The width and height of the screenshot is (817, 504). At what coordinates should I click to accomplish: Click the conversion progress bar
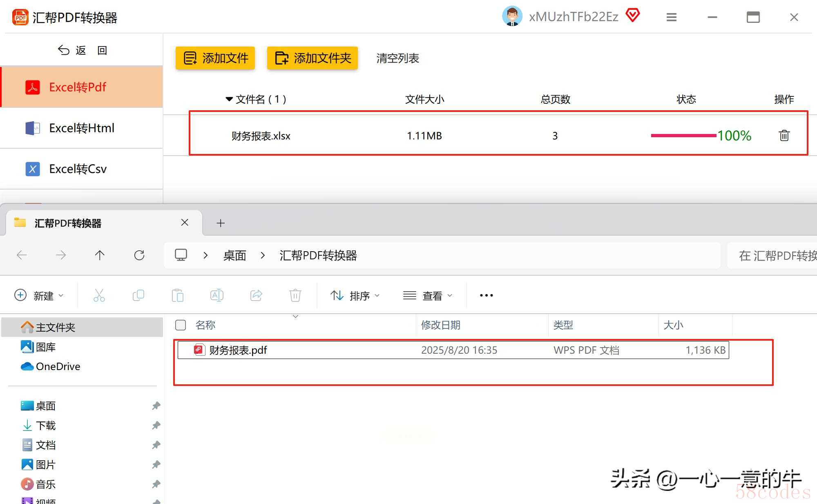(x=683, y=135)
